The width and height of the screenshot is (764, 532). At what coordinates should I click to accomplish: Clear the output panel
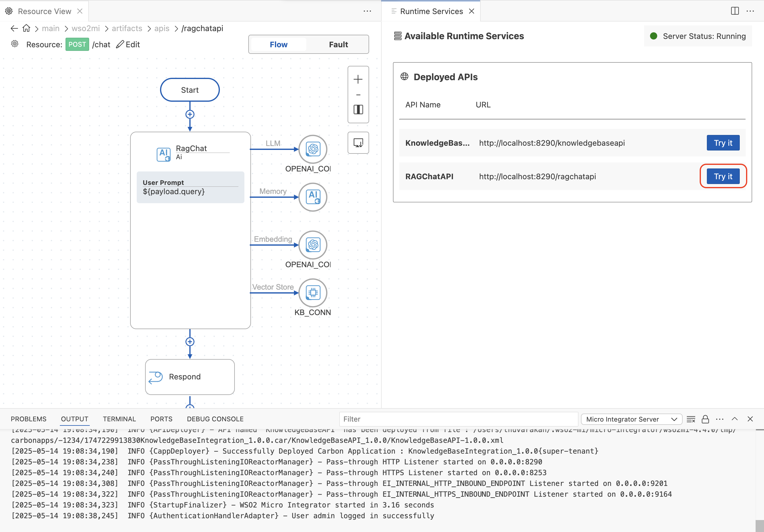pos(691,419)
